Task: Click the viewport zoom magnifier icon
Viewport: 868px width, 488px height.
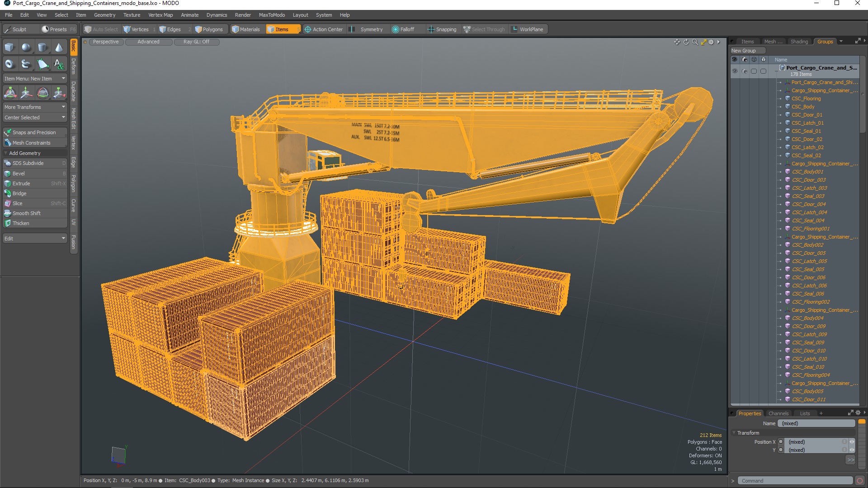Action: [695, 42]
